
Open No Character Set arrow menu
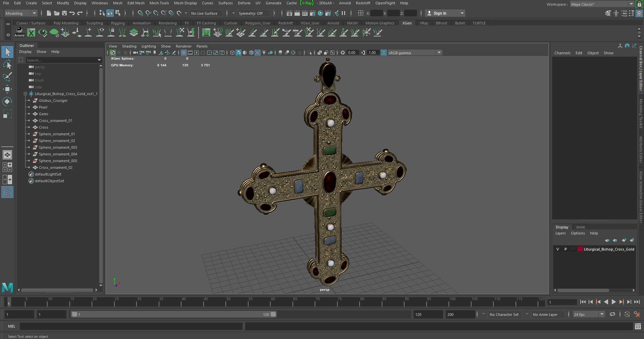484,314
